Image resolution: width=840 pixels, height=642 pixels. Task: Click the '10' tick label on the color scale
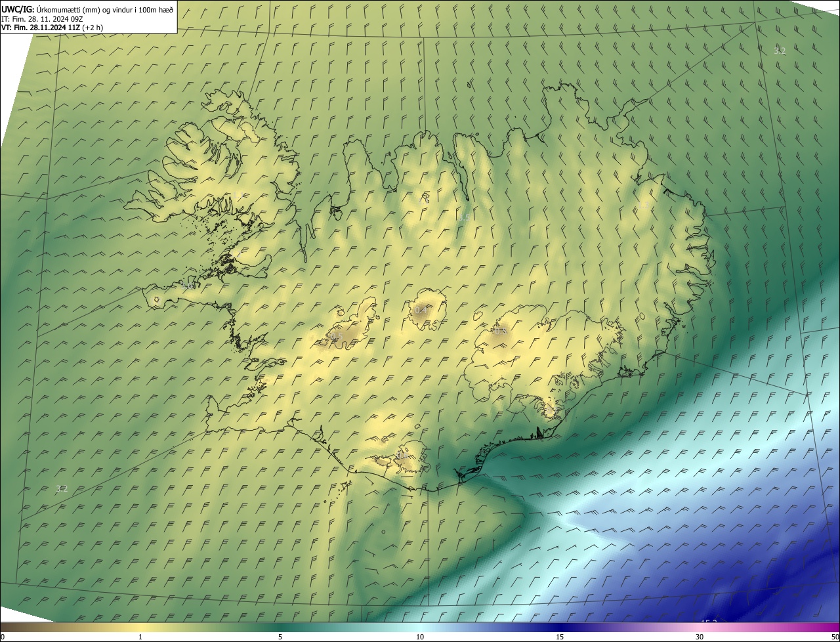pyautogui.click(x=420, y=637)
